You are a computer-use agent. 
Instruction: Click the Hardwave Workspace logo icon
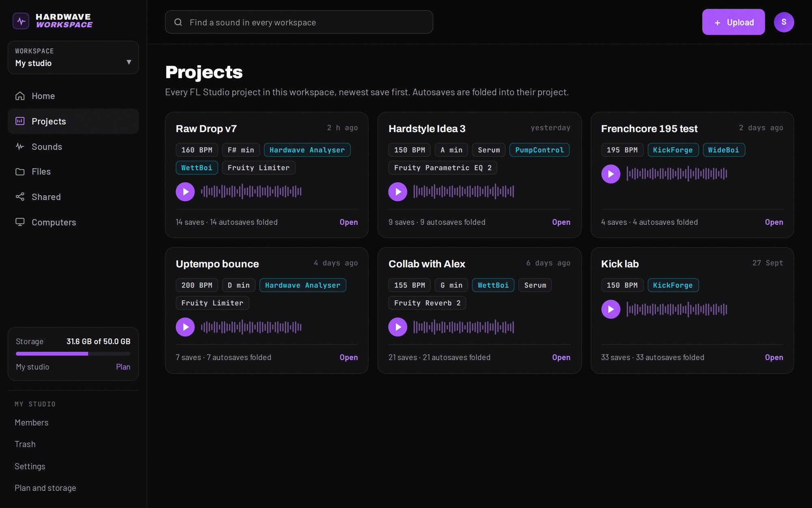click(x=21, y=21)
